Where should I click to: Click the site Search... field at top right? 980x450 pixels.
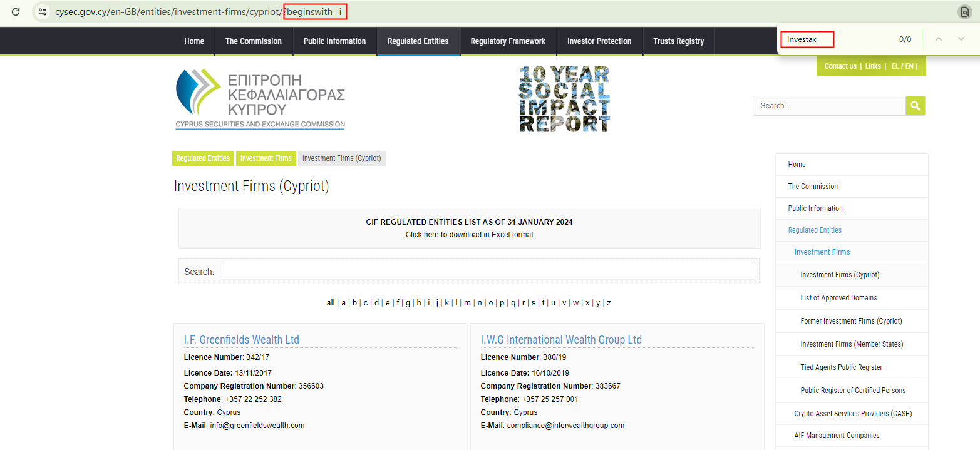point(829,106)
